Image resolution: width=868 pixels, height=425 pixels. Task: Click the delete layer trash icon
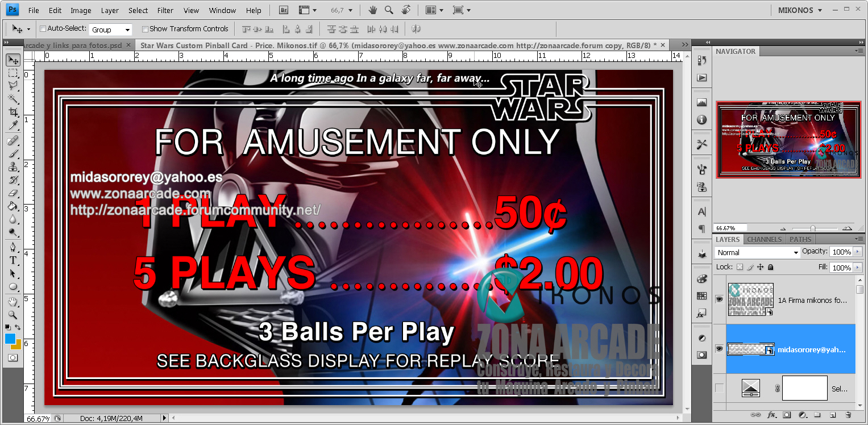(848, 415)
